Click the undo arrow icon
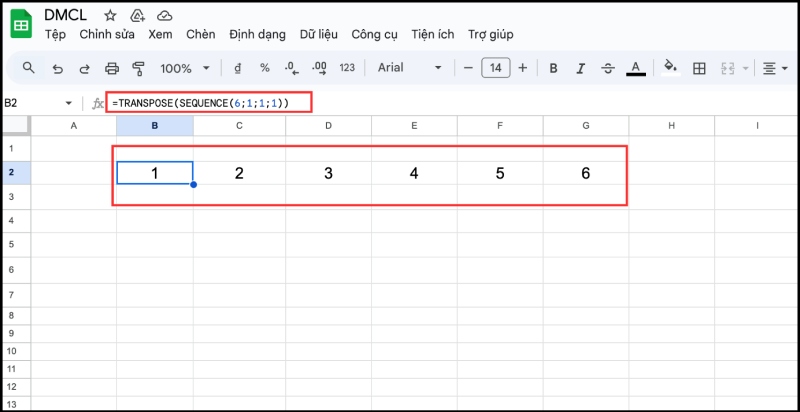The image size is (800, 412). point(58,68)
